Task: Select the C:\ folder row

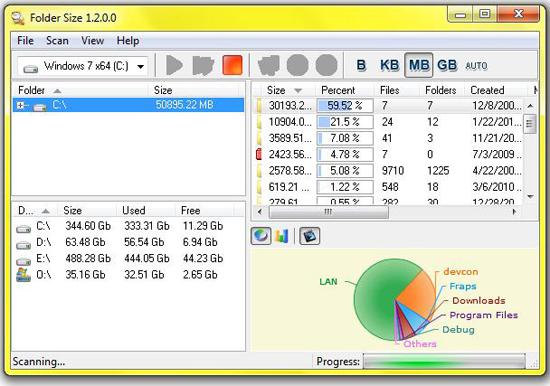Action: click(128, 105)
